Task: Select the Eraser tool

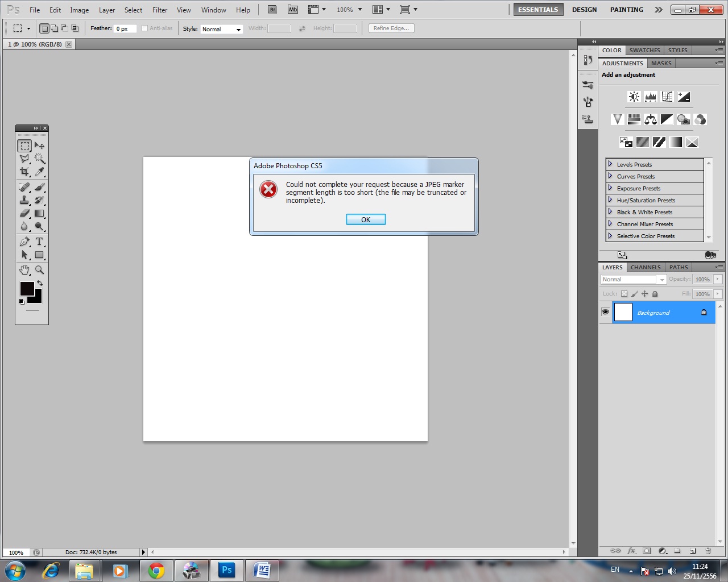Action: [x=24, y=213]
